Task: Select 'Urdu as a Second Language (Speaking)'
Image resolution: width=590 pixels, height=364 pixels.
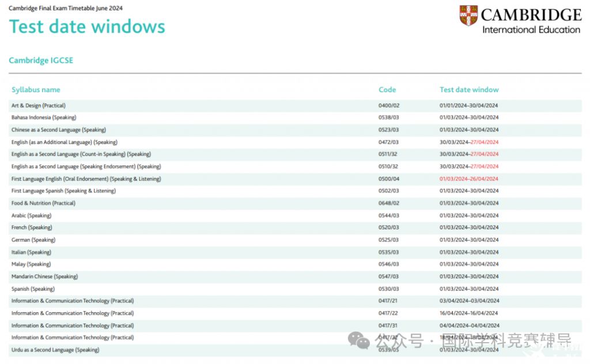Action: click(x=55, y=350)
